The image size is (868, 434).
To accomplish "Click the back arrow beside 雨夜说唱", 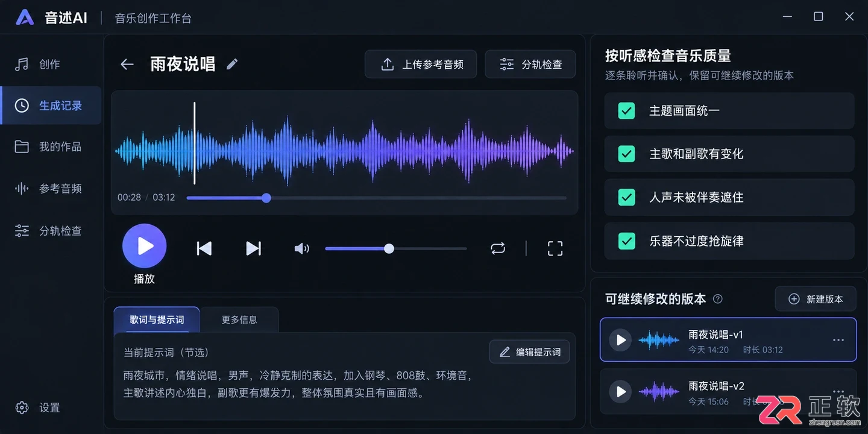I will tap(127, 64).
